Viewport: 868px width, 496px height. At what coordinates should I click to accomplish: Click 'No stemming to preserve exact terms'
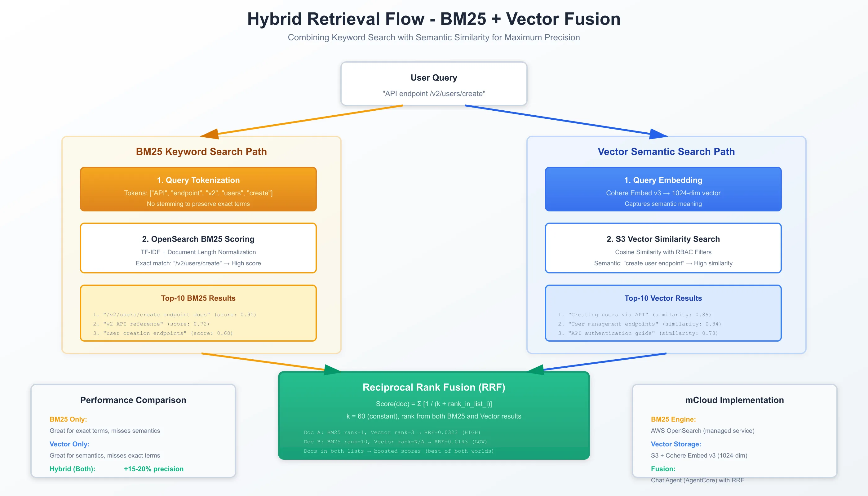[198, 204]
